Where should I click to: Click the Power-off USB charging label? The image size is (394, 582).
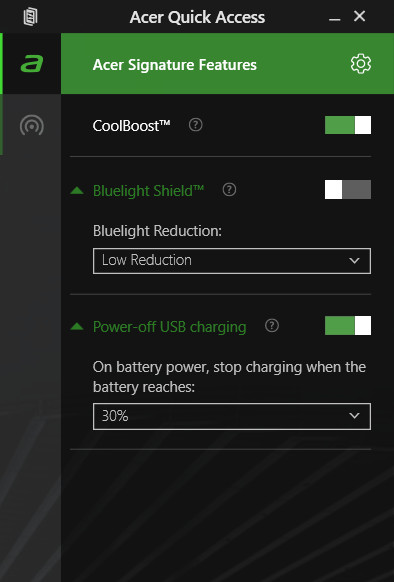[x=169, y=327]
